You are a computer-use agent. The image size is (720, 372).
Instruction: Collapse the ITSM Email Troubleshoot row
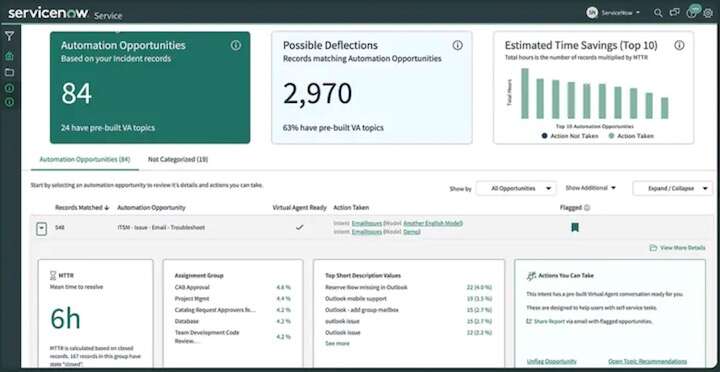coord(42,228)
